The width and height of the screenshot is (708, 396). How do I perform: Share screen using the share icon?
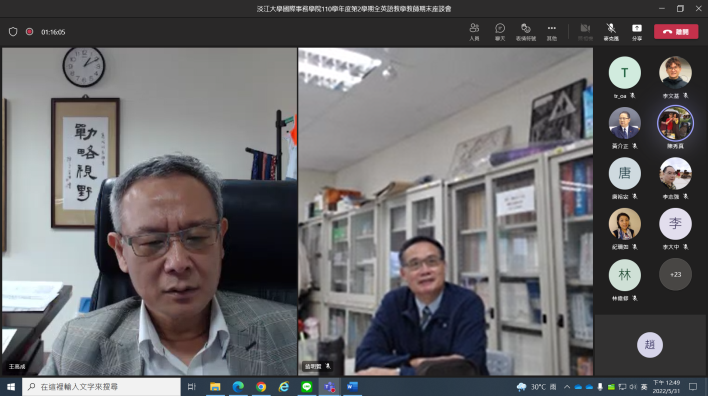(x=637, y=32)
